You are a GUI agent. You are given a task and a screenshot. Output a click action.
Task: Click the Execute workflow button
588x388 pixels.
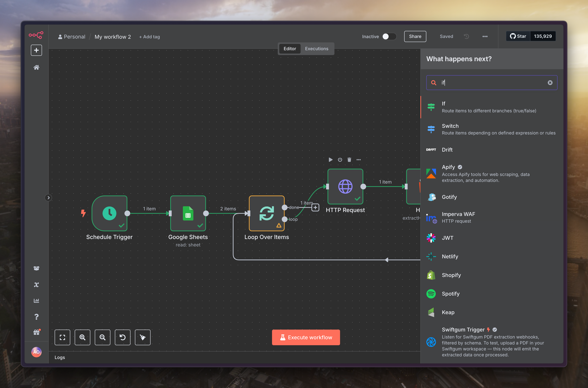tap(306, 337)
